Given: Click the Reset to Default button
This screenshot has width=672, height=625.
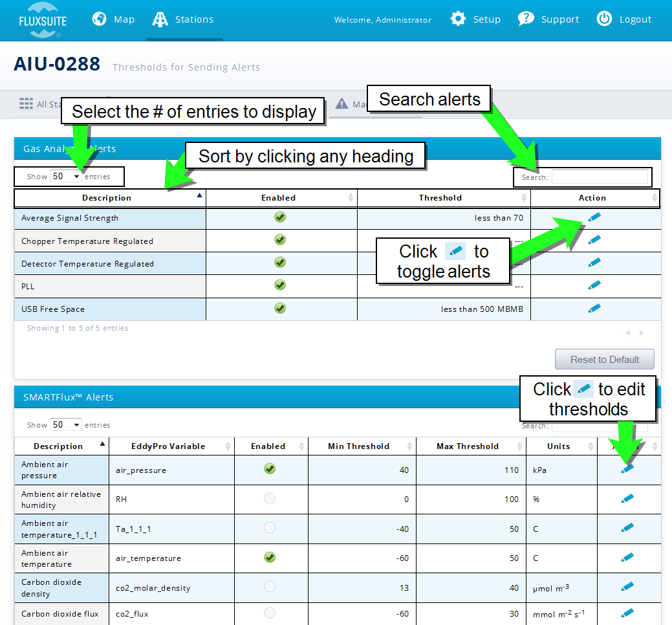Looking at the screenshot, I should click(x=604, y=359).
